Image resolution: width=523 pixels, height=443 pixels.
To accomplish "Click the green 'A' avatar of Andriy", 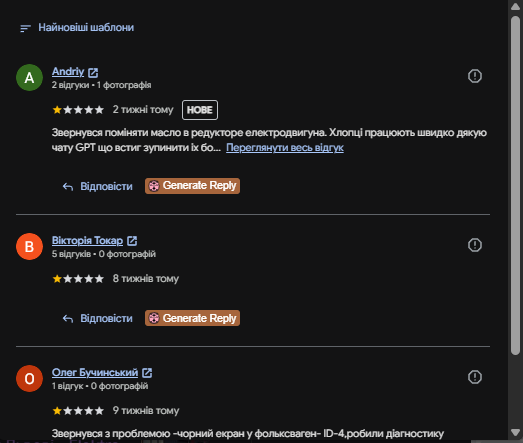I will [29, 78].
